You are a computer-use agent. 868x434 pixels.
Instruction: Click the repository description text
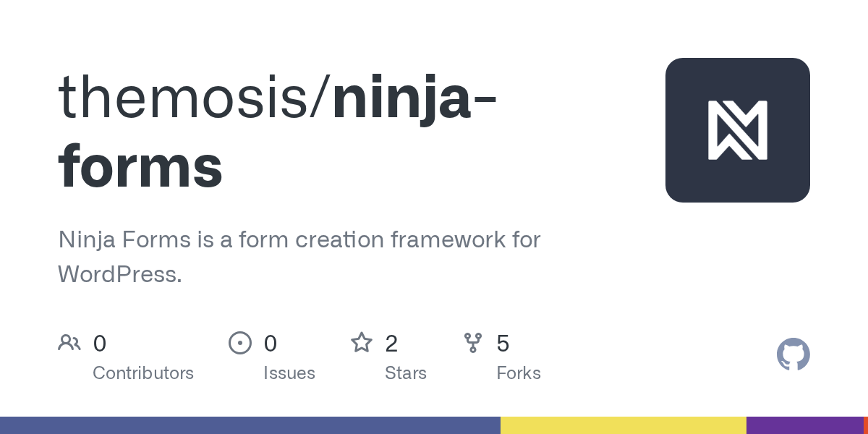click(299, 256)
